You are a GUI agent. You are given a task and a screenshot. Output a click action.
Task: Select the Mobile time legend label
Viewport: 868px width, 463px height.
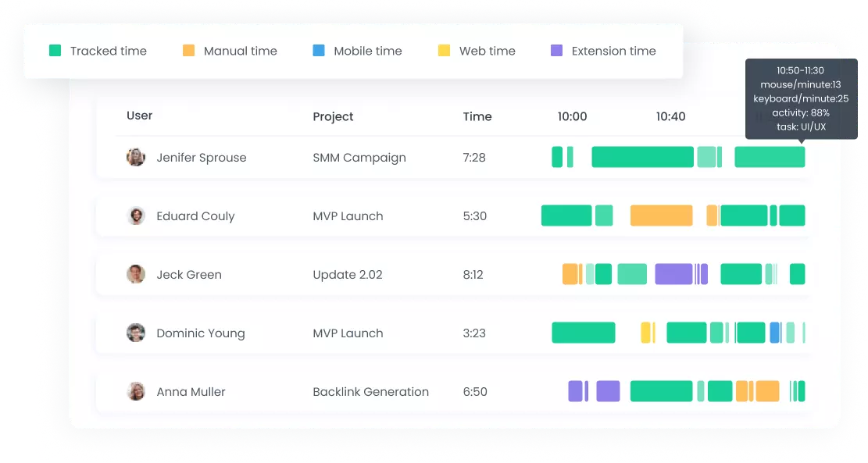click(367, 51)
